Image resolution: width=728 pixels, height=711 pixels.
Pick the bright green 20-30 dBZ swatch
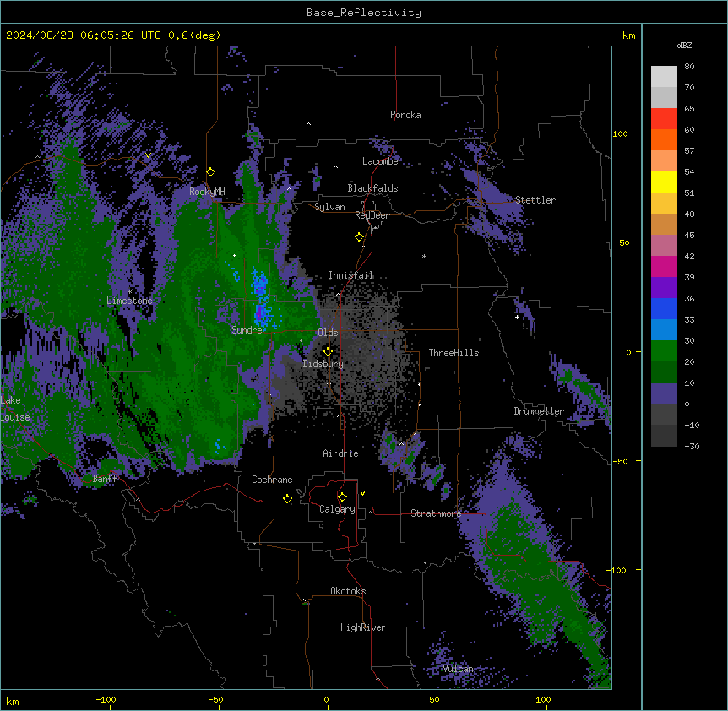click(664, 351)
